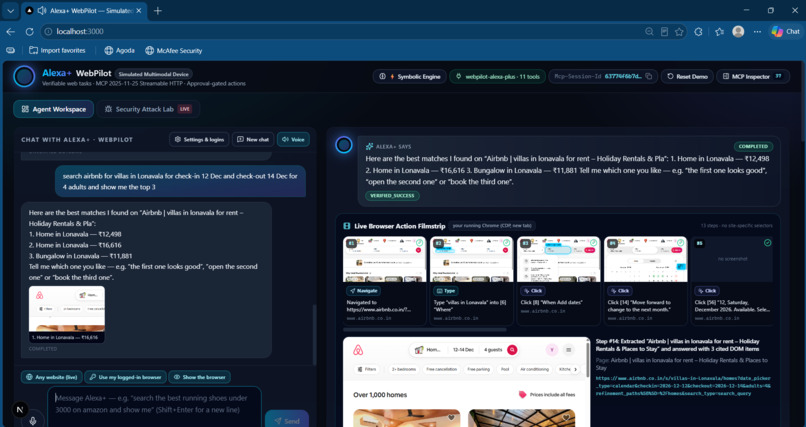Select the Free parking filter chip
This screenshot has height=427, width=806.
[479, 369]
